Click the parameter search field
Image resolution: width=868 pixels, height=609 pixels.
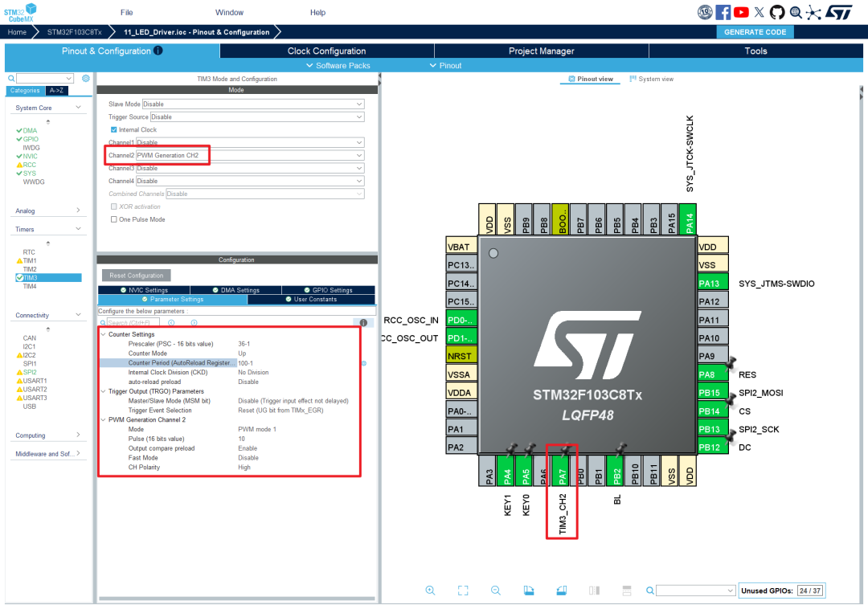point(133,322)
